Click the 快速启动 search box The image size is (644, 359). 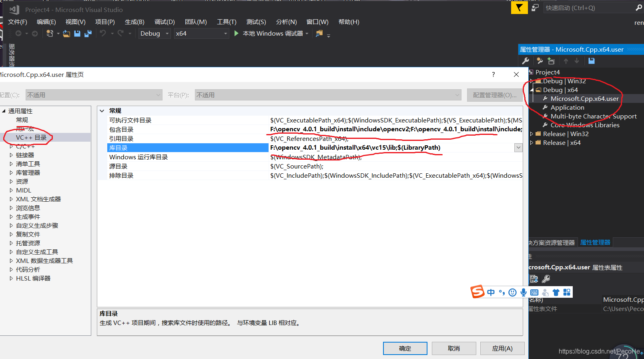(588, 8)
